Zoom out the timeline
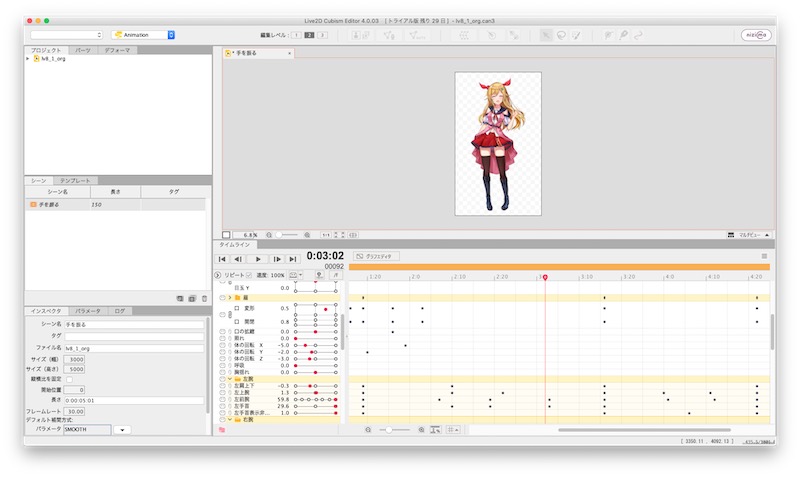Image resolution: width=800 pixels, height=477 pixels. pos(368,430)
